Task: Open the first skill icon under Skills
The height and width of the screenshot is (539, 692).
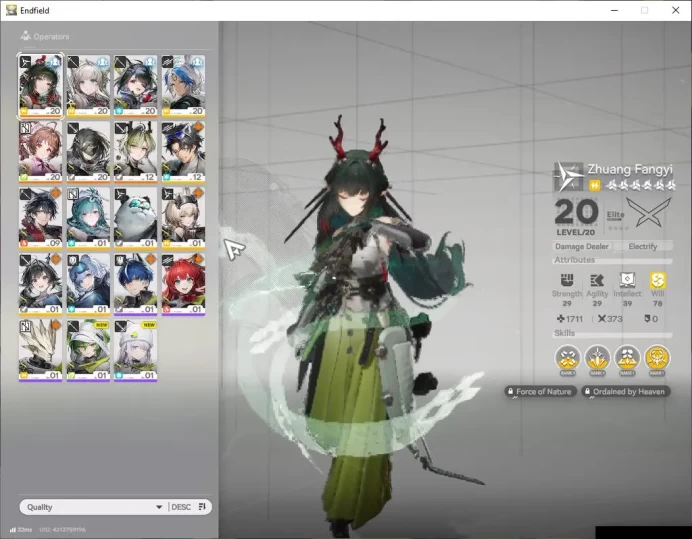Action: 568,358
